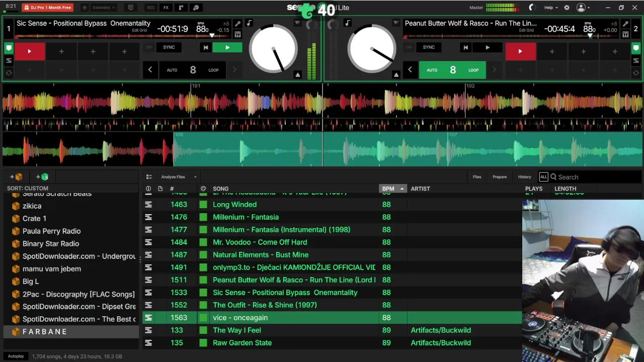Viewport: 644px width, 362px height.
Task: Toggle SYNC on deck 2
Action: click(429, 47)
